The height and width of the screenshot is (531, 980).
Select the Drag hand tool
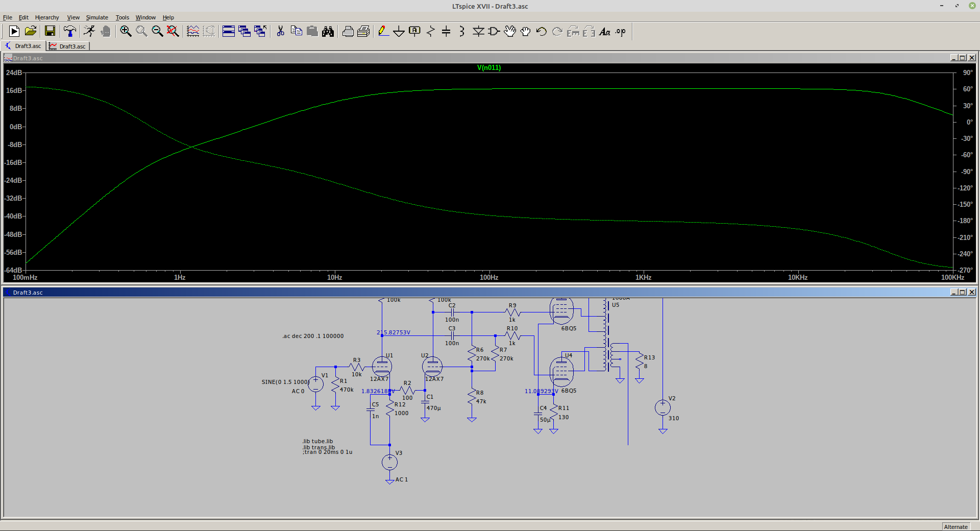[x=526, y=32]
